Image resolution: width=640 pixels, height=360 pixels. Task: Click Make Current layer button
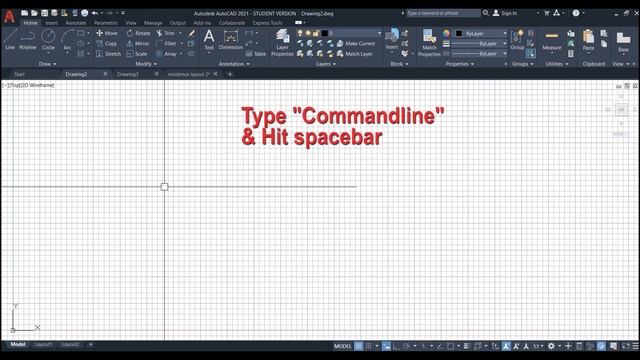[356, 43]
